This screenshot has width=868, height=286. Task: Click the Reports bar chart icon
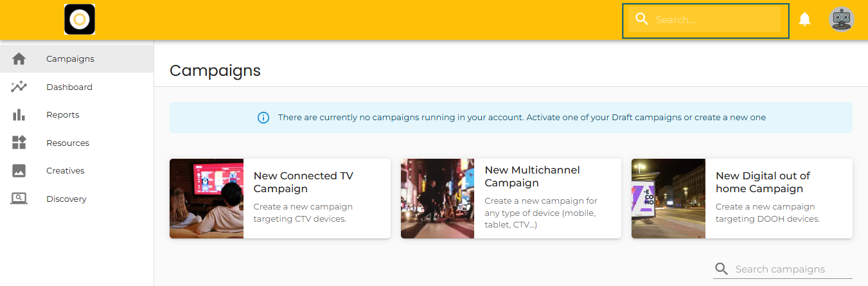point(19,115)
